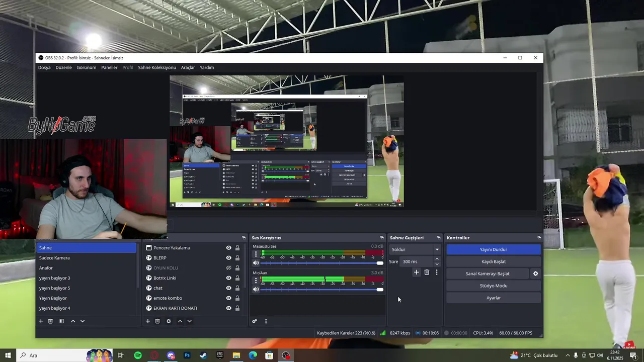Open Masaüstü Ses three-dot options
644x362 pixels.
tap(256, 254)
